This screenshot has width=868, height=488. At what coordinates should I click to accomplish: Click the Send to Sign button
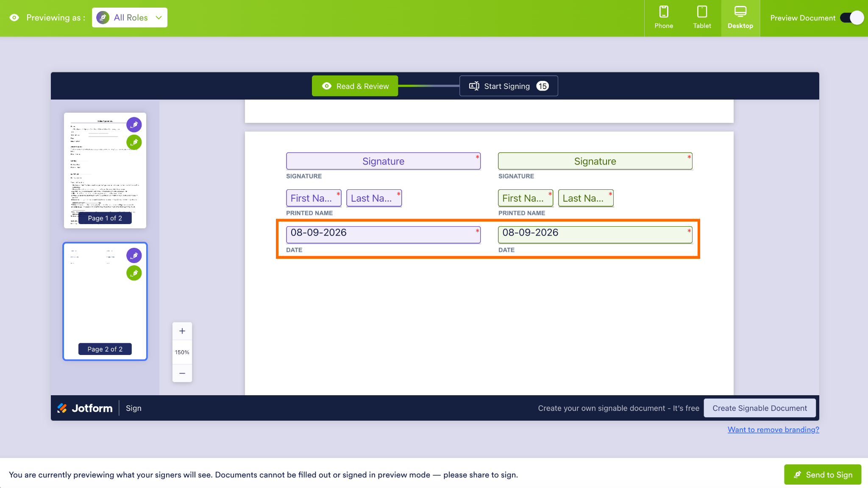click(x=822, y=474)
